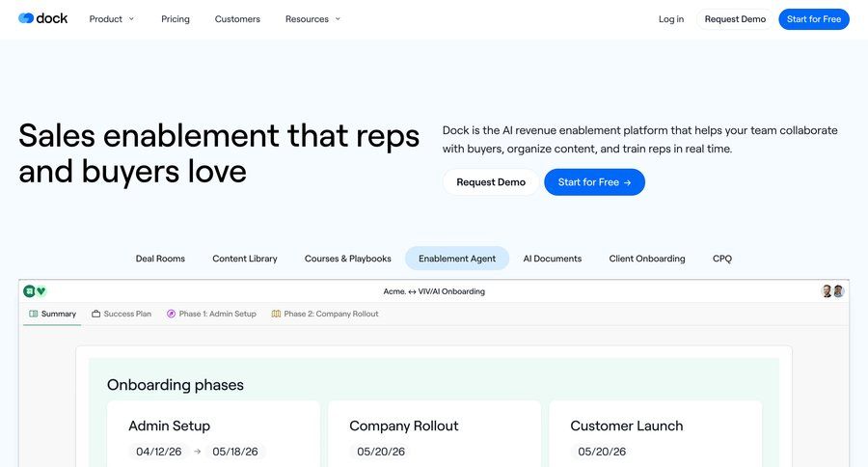
Task: Open the Client Onboarding tab
Action: [x=647, y=259]
